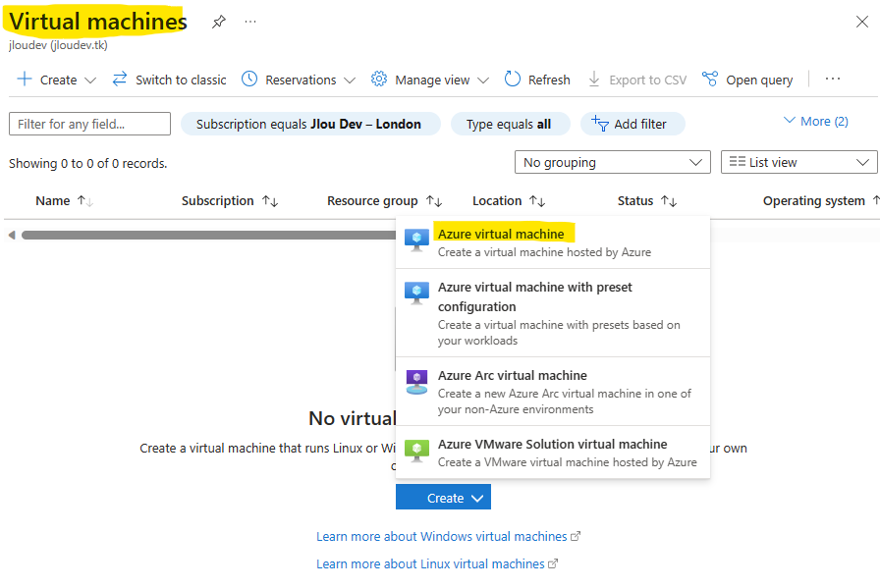Expand the Manage view chevron
The width and height of the screenshot is (880, 588).
[x=482, y=80]
